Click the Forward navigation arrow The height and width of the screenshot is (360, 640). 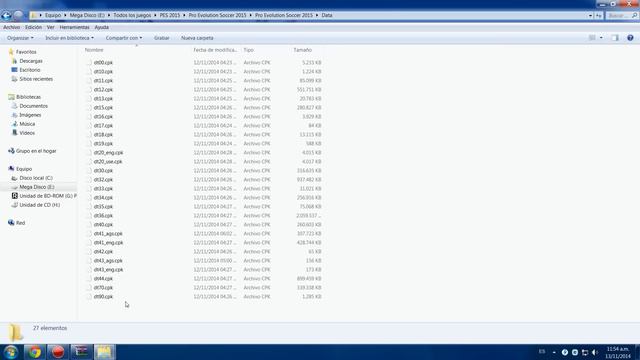click(18, 16)
